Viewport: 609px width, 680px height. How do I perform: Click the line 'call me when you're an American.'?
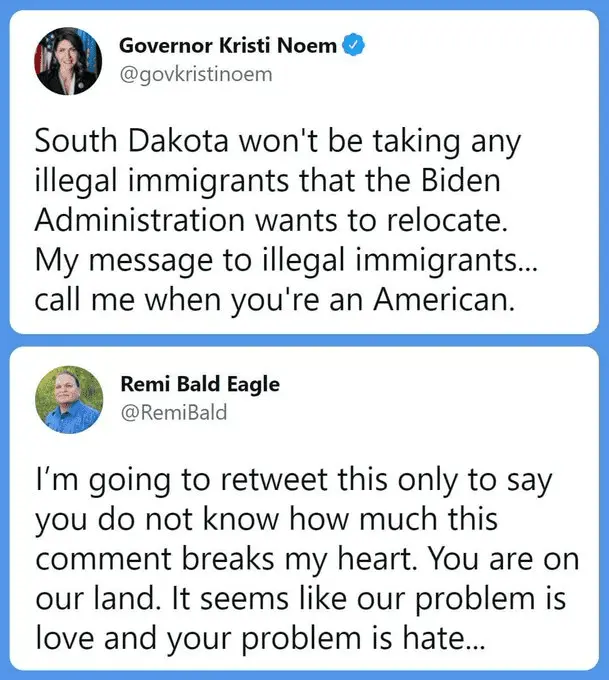click(275, 300)
